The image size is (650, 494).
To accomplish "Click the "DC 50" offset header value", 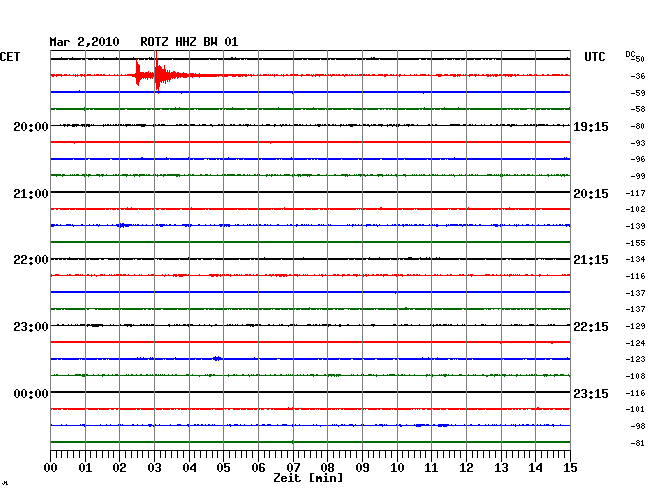I will pyautogui.click(x=635, y=57).
